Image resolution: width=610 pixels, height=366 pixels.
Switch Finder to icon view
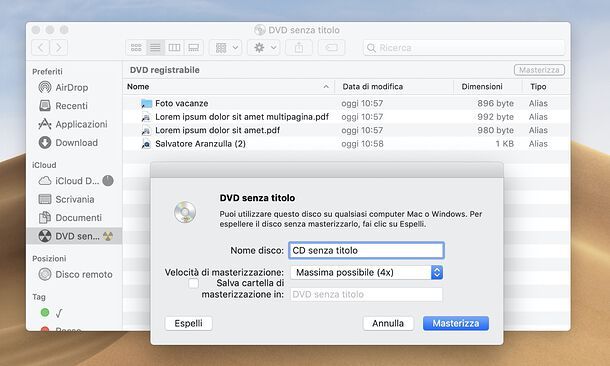tap(136, 47)
